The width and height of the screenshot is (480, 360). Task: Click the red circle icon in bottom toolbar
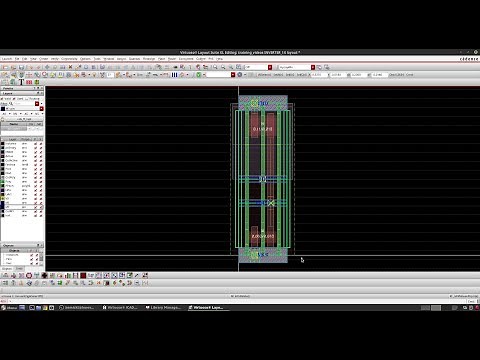[x=29, y=275]
